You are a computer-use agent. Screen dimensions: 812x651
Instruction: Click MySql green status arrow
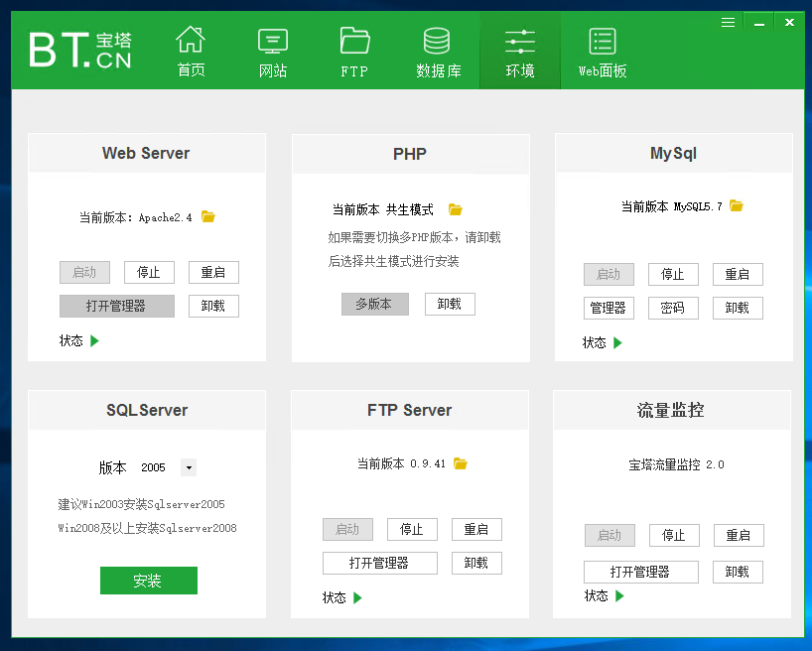[617, 342]
